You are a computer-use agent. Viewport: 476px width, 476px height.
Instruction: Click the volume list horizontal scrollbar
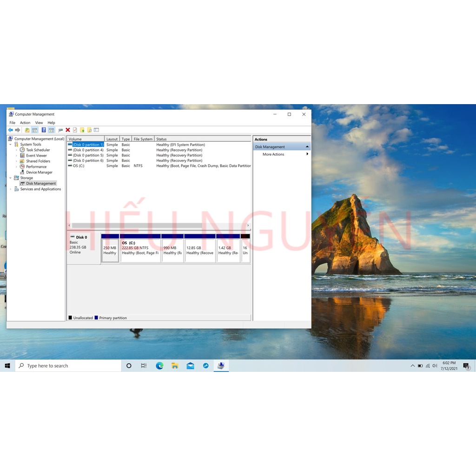click(159, 225)
